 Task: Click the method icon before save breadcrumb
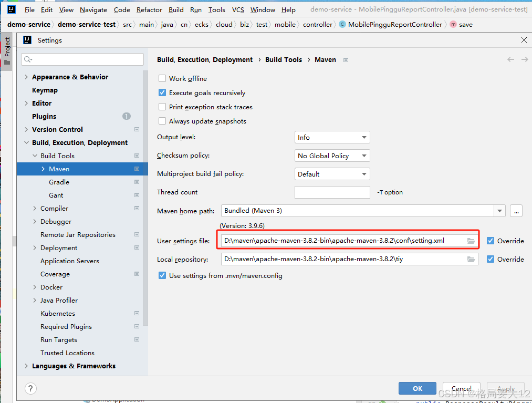tap(453, 25)
